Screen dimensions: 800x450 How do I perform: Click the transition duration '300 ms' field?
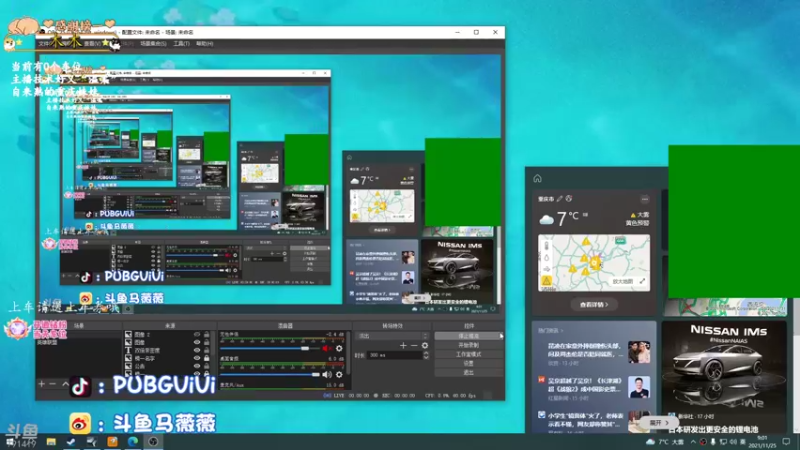(394, 355)
